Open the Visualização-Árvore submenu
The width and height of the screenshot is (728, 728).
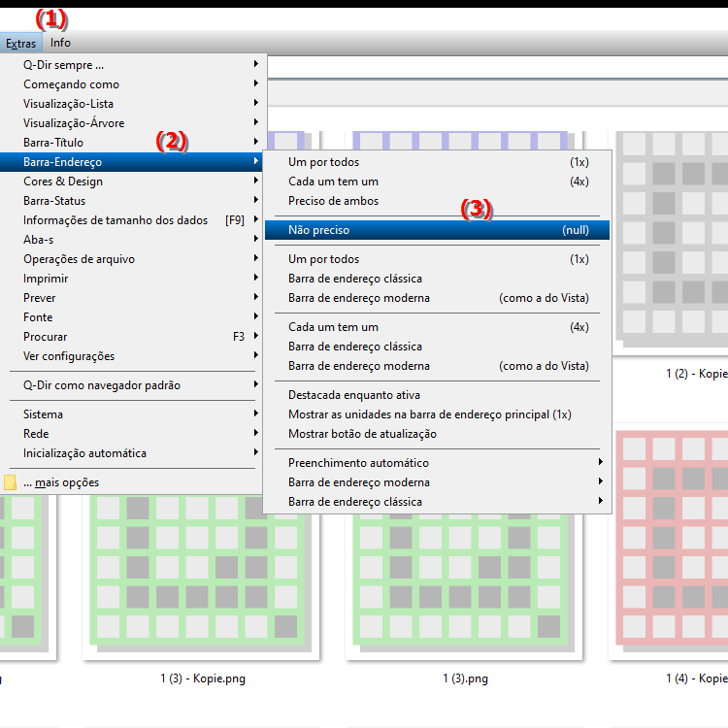click(x=133, y=123)
